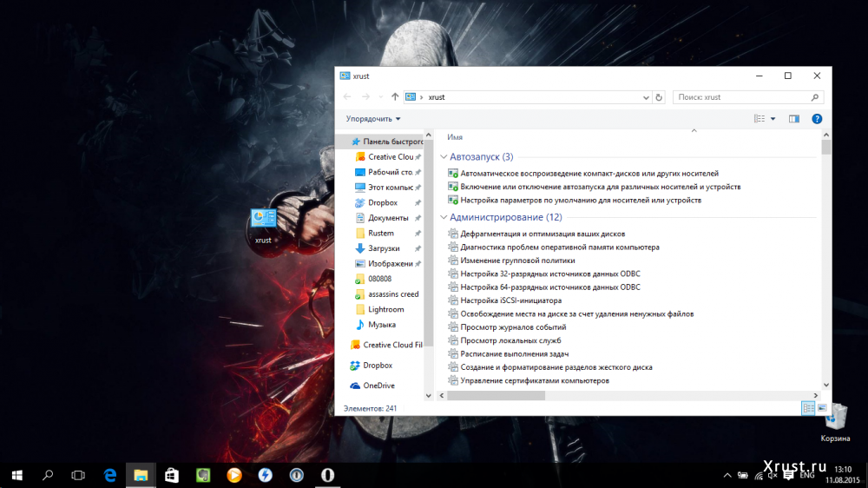
Task: Open the pinned Creative Cloud folder in Quick Access
Action: [386, 157]
